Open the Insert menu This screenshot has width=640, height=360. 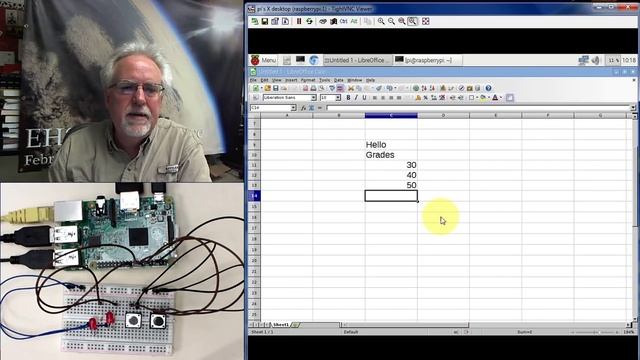(291, 80)
